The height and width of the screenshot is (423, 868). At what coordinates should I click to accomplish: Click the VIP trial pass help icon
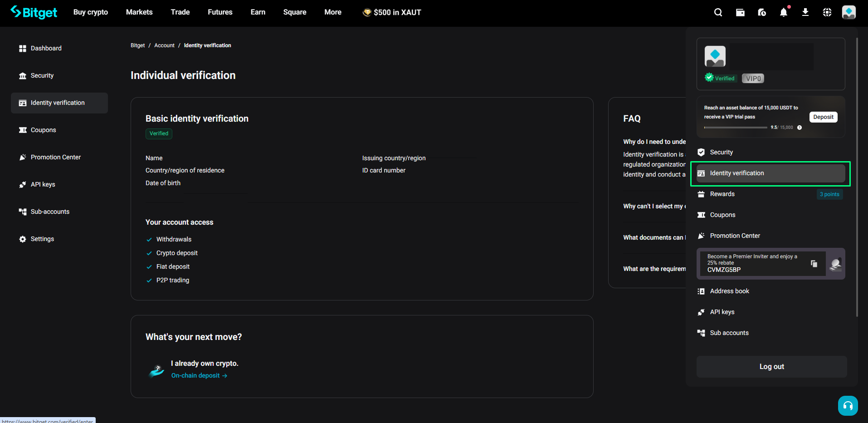coord(800,128)
